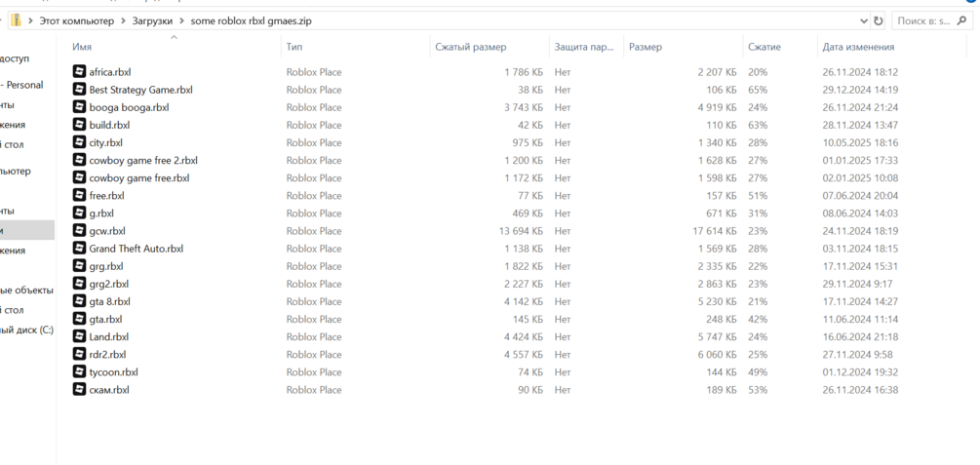Refresh the folder view

[879, 20]
